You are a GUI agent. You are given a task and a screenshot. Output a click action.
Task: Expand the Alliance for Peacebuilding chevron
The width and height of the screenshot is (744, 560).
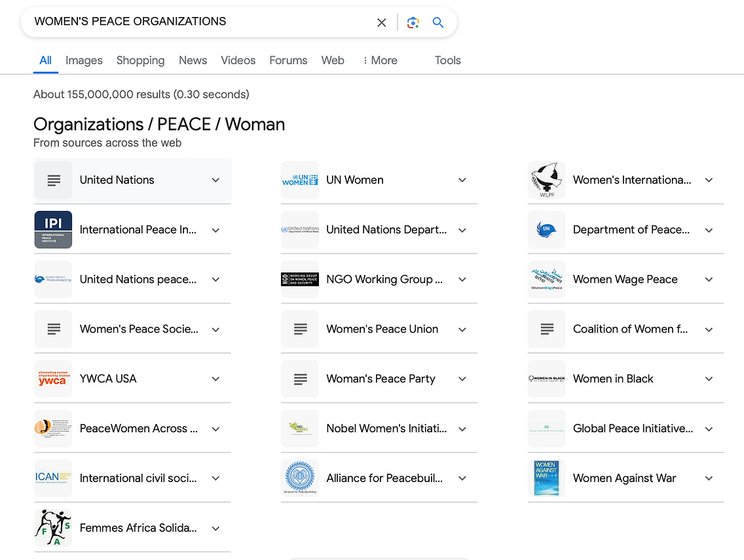(462, 478)
